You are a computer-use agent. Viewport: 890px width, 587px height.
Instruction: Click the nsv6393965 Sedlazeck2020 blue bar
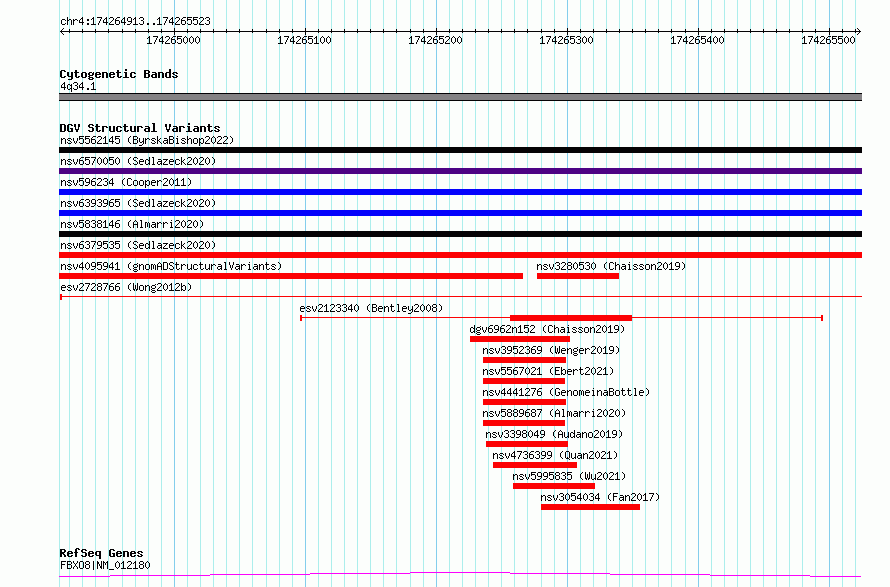click(460, 213)
